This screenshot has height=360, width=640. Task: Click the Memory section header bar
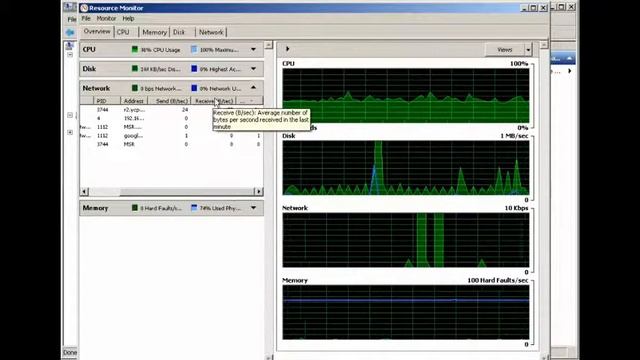pos(171,208)
